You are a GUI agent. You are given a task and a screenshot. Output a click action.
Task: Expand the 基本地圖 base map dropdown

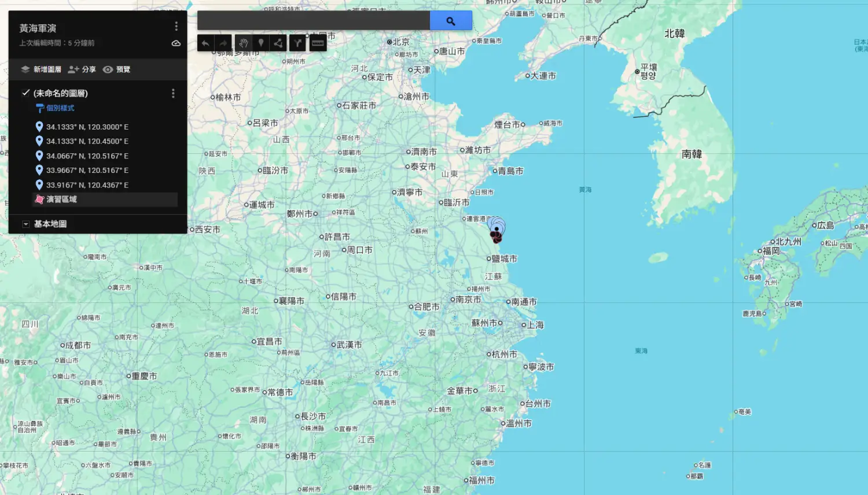tap(26, 224)
